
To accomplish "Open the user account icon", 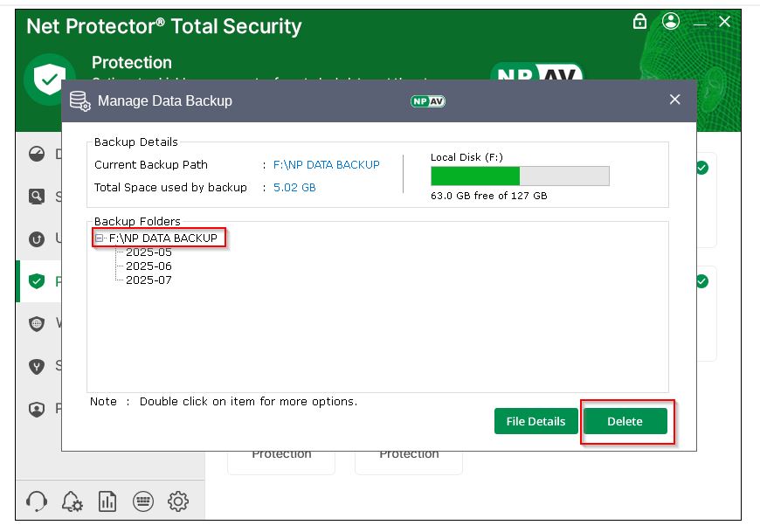I will click(670, 22).
